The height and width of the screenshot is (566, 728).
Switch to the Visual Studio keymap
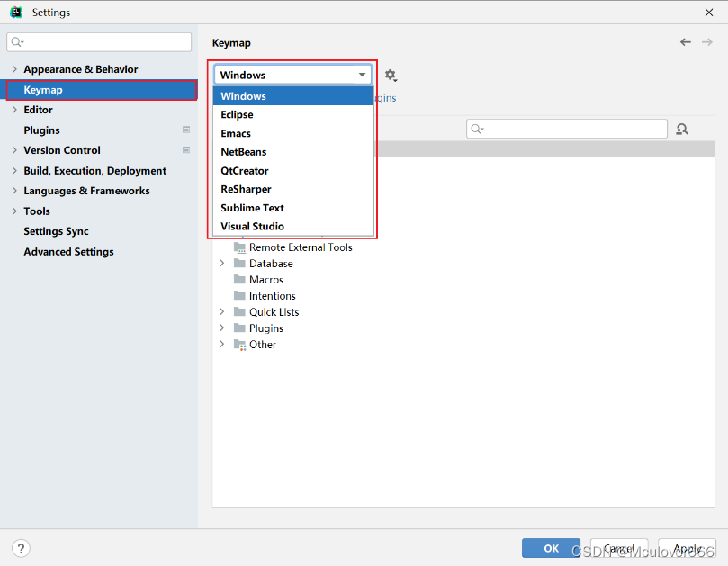[293, 227]
